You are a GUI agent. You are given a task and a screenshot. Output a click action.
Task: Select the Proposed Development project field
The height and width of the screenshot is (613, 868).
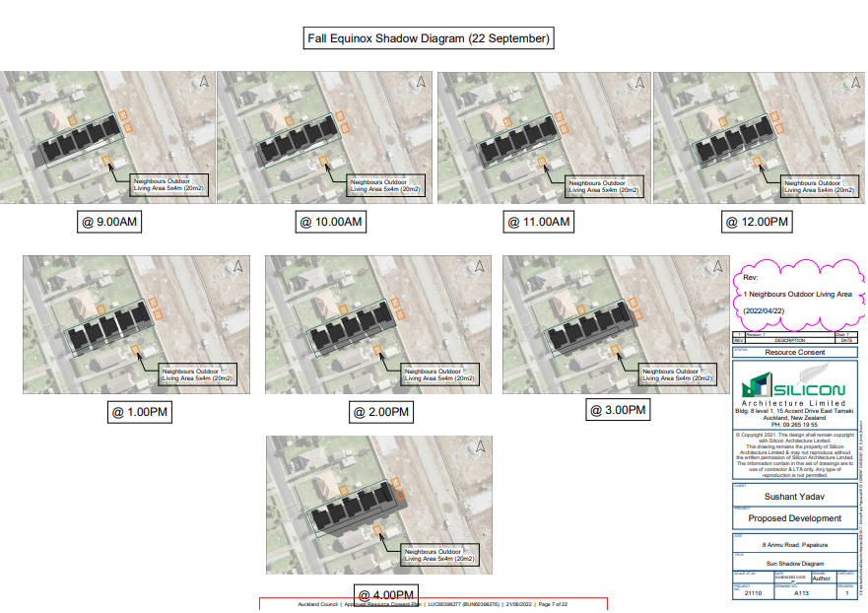[794, 518]
